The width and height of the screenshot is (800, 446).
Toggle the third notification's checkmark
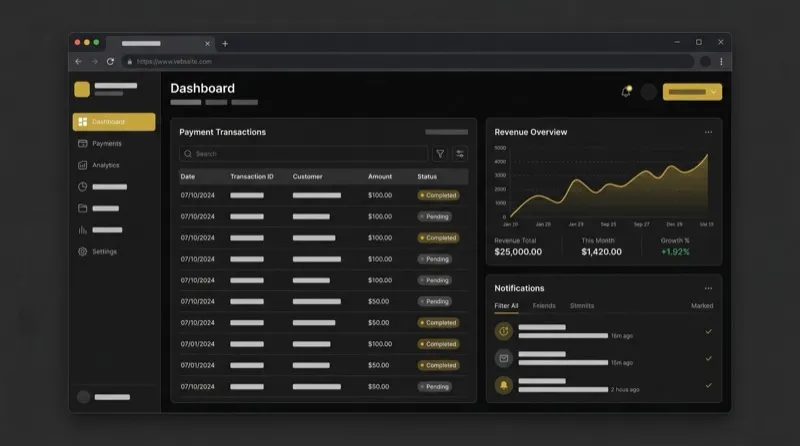(x=708, y=385)
